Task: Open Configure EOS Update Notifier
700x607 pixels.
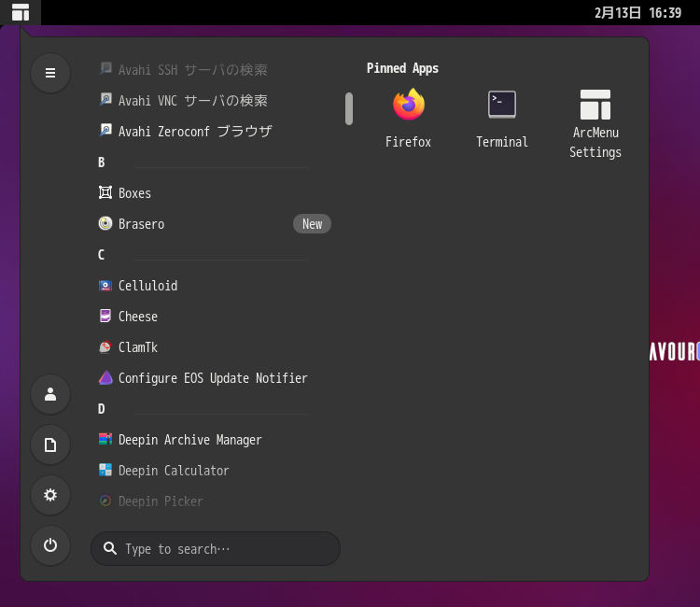Action: 215,378
